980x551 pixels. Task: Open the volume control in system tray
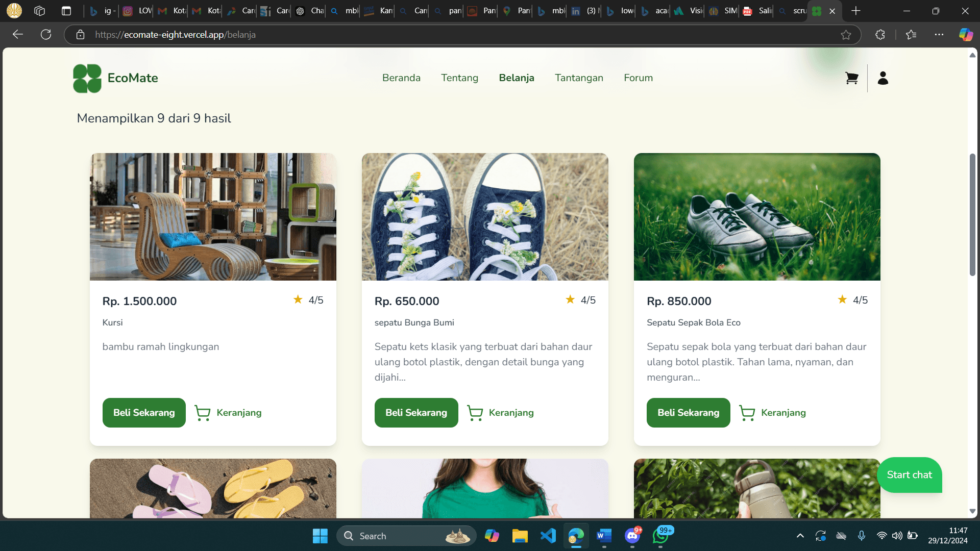coord(897,536)
